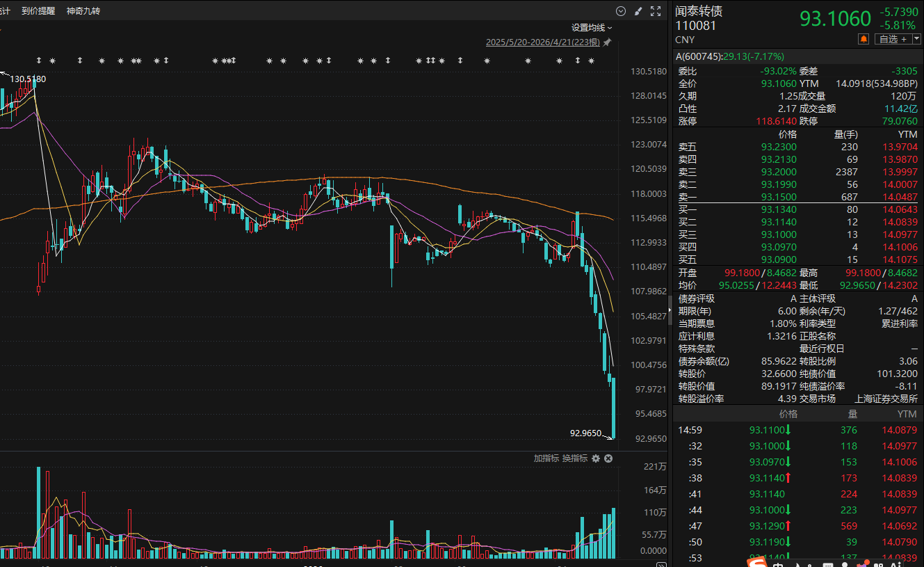Toggle fullscreen chart view
This screenshot has width=924, height=567.
pos(655,11)
